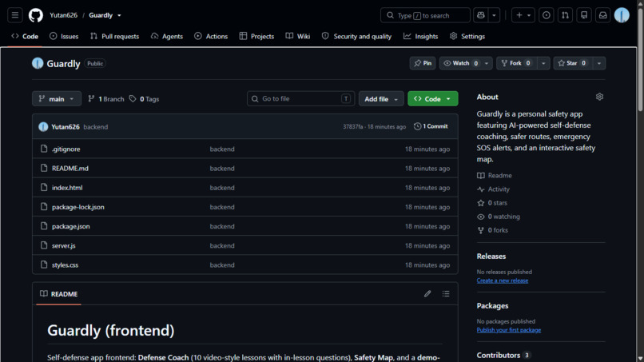Open the user profile avatar menu
This screenshot has width=644, height=362.
tap(622, 15)
